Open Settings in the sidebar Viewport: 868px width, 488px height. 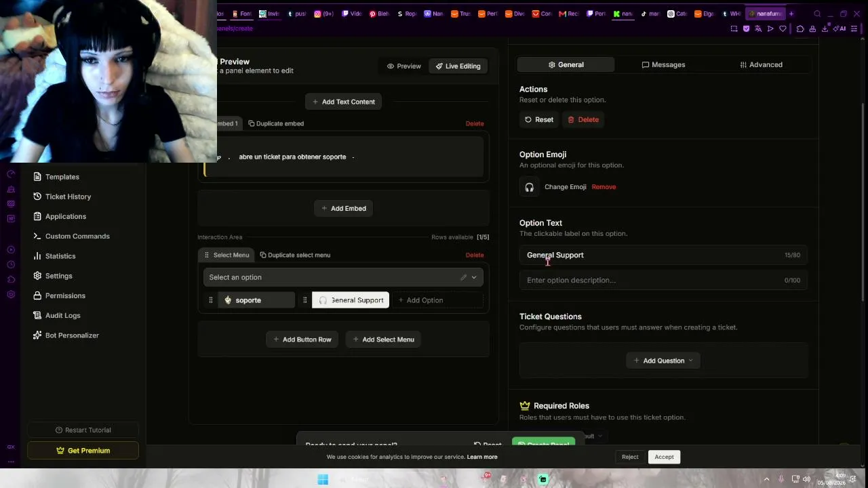click(x=53, y=276)
